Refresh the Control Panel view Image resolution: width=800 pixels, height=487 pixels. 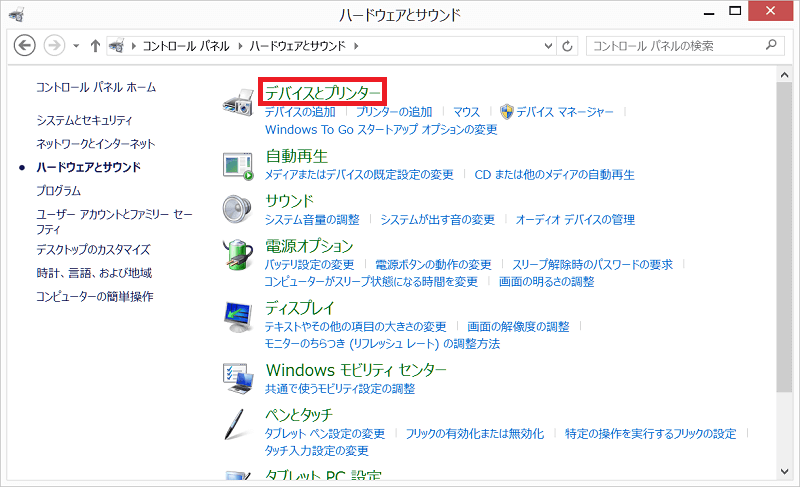tap(567, 46)
